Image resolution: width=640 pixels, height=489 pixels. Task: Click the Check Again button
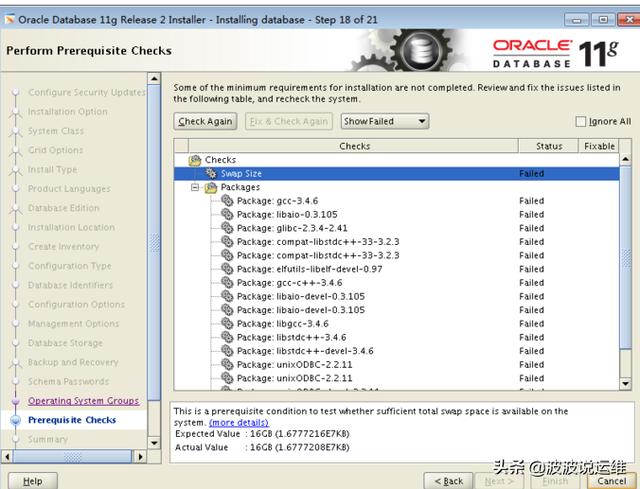point(205,121)
